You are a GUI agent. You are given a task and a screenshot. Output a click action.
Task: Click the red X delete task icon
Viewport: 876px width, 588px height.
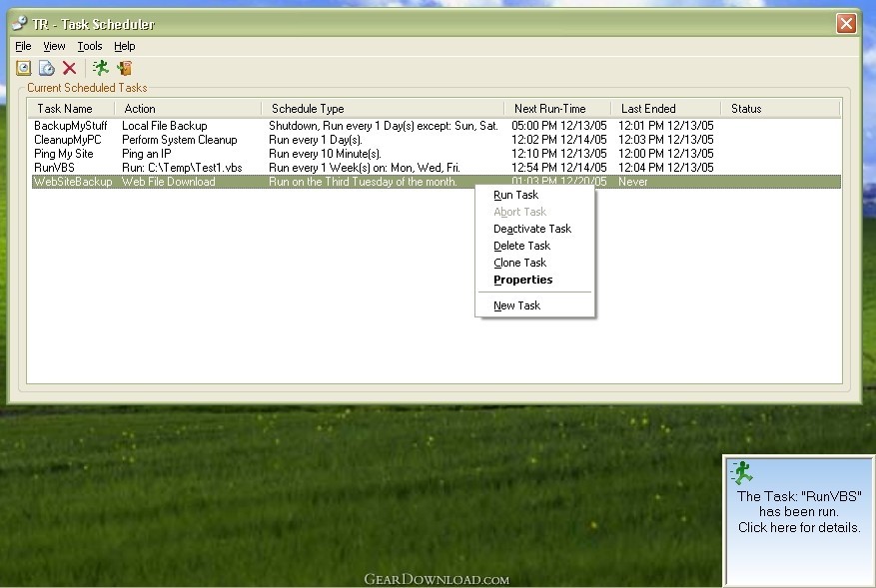click(69, 68)
